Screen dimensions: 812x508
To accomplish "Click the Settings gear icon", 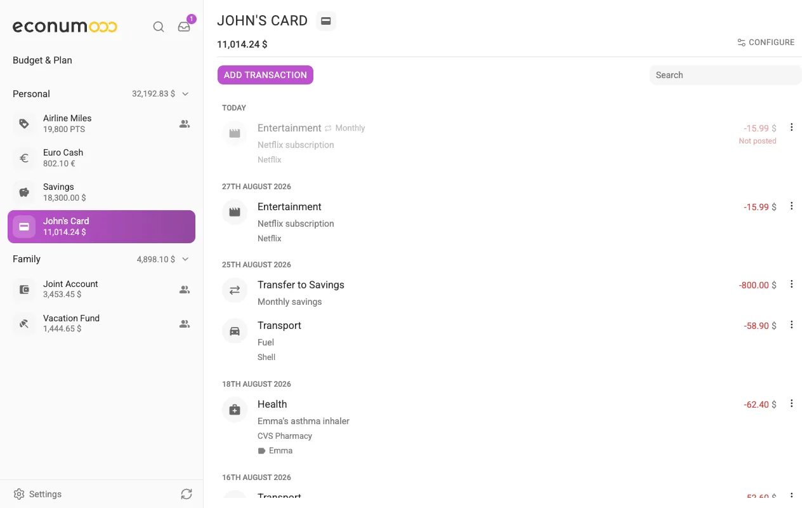I will tap(19, 494).
